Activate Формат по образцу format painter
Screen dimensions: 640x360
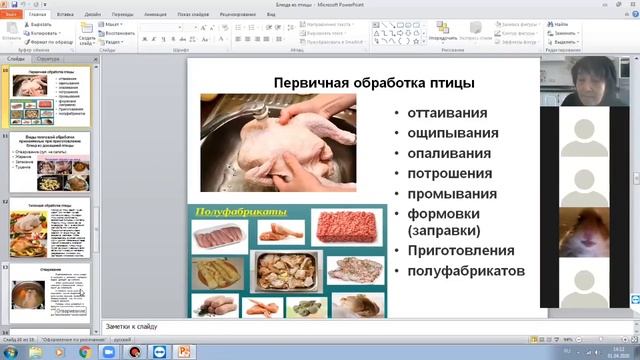[x=48, y=42]
